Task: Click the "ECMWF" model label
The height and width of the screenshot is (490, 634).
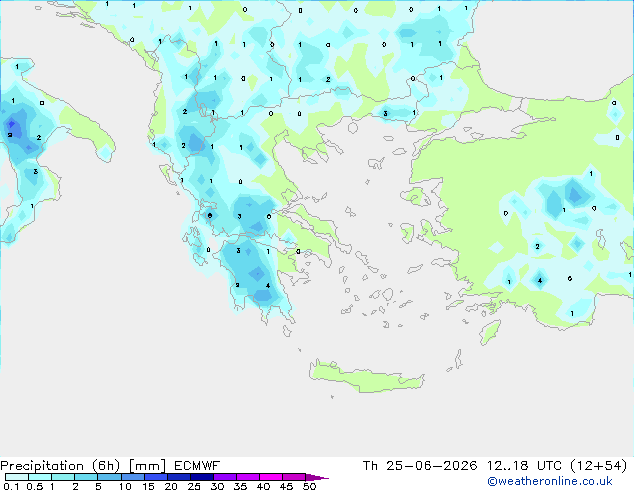Action: (197, 466)
